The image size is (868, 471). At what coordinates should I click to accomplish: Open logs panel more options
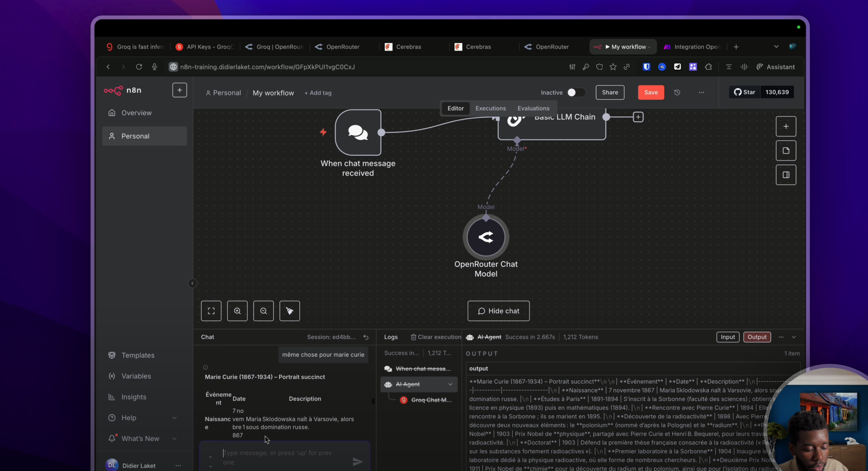tap(781, 337)
